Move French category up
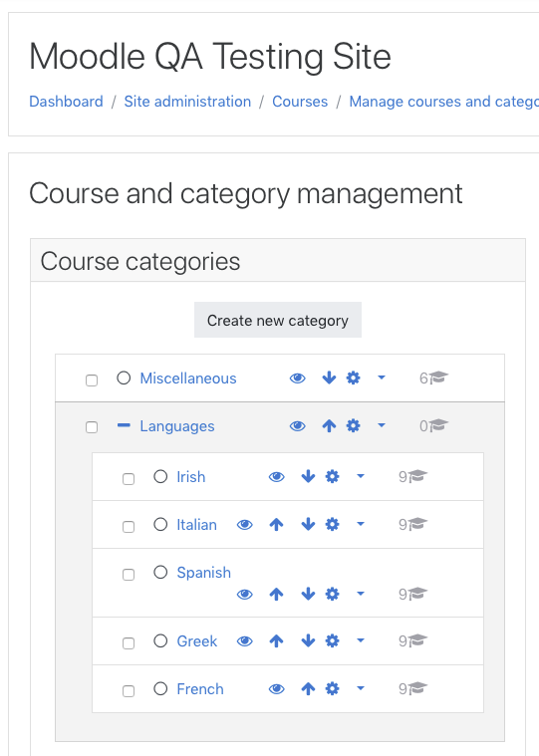 click(x=308, y=689)
